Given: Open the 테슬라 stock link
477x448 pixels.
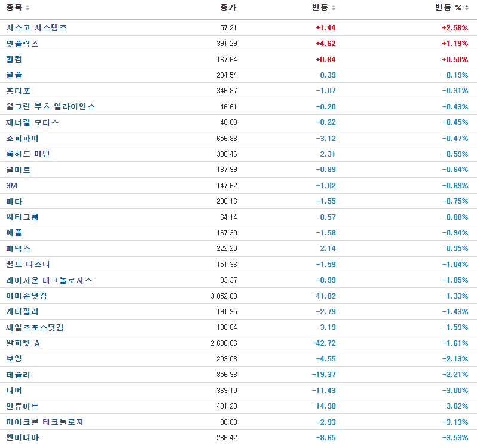Looking at the screenshot, I should [19, 375].
